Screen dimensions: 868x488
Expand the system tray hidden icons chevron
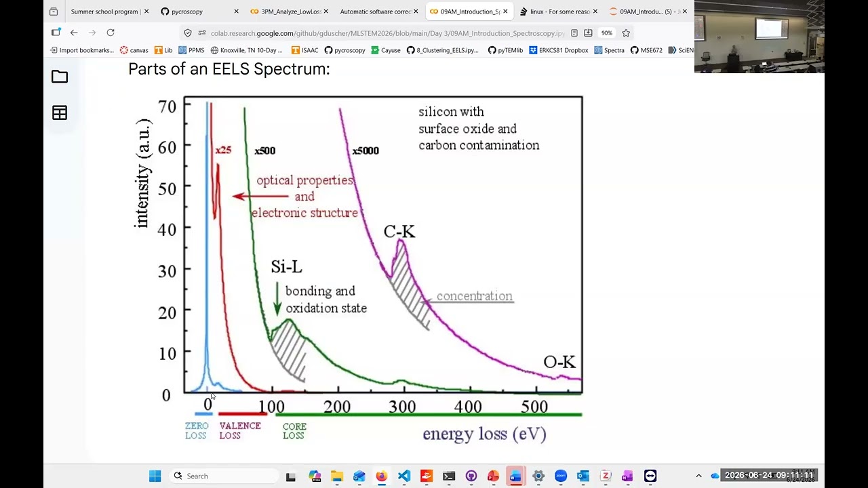[698, 476]
